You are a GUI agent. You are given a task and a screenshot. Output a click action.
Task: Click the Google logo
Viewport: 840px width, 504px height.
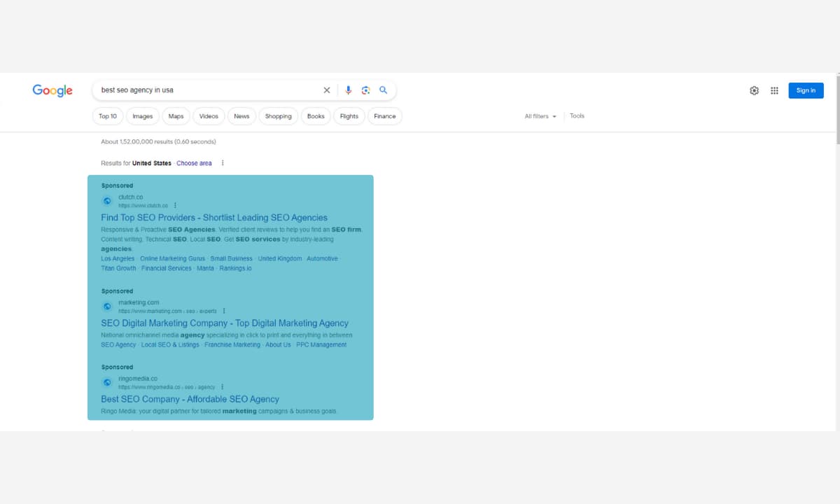[52, 90]
